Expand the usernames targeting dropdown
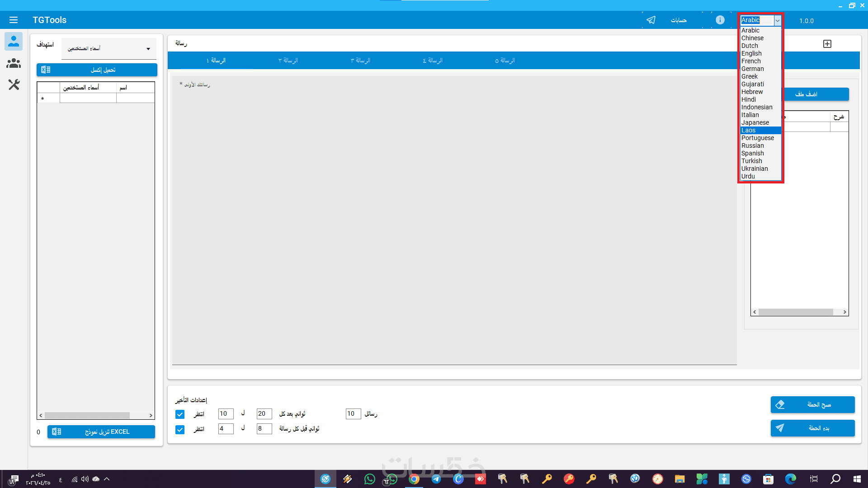This screenshot has height=488, width=868. tap(109, 48)
